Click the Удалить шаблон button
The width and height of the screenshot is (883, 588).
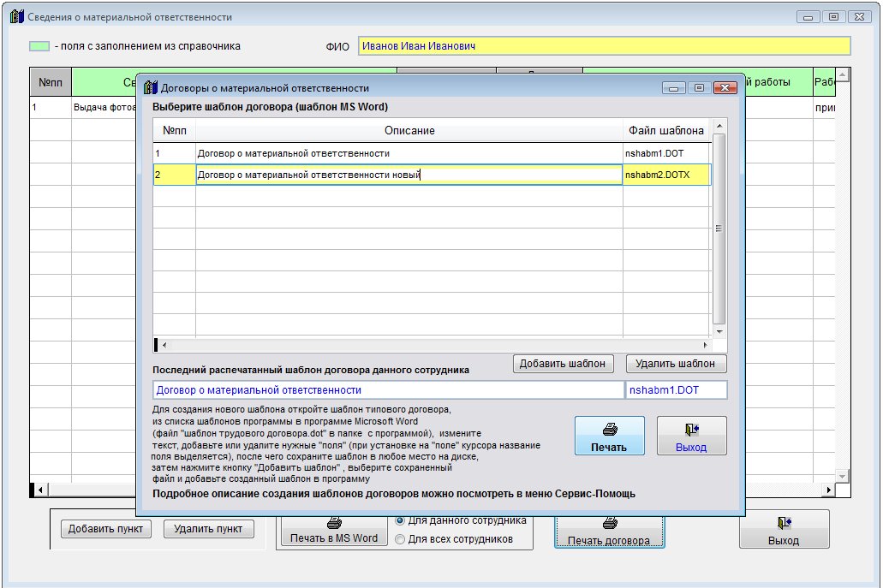pos(676,364)
